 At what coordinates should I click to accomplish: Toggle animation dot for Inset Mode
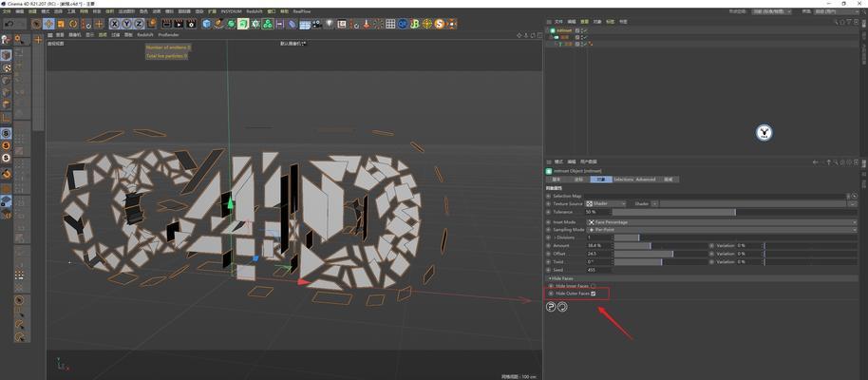(x=549, y=222)
